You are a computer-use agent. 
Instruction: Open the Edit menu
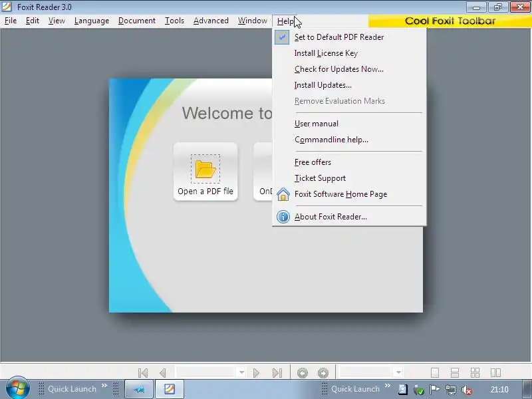32,21
